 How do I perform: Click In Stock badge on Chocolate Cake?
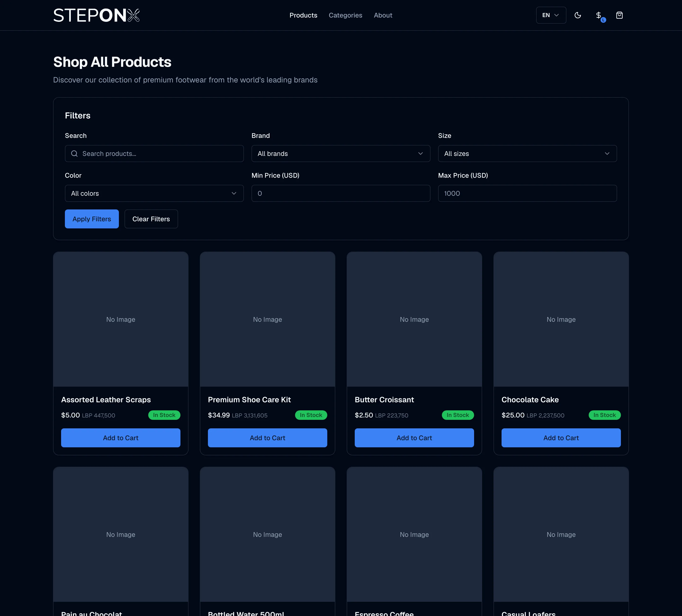(605, 415)
